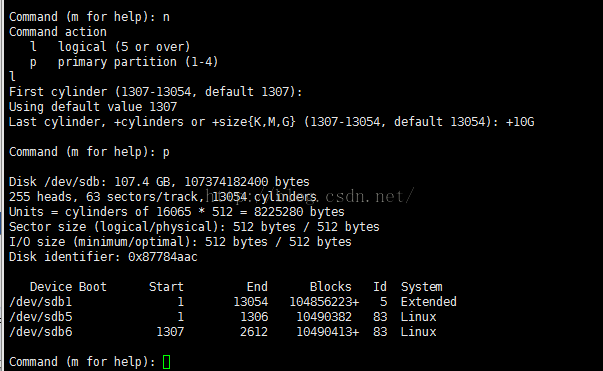Click the End column header
The image size is (603, 371).
257,287
